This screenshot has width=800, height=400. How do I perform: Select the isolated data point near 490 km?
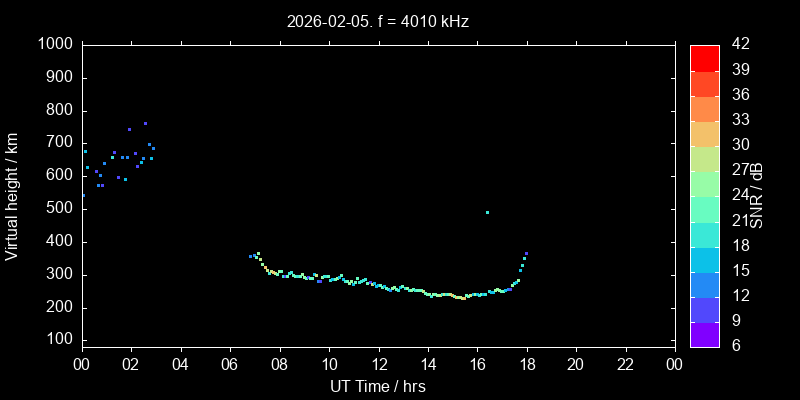[487, 212]
